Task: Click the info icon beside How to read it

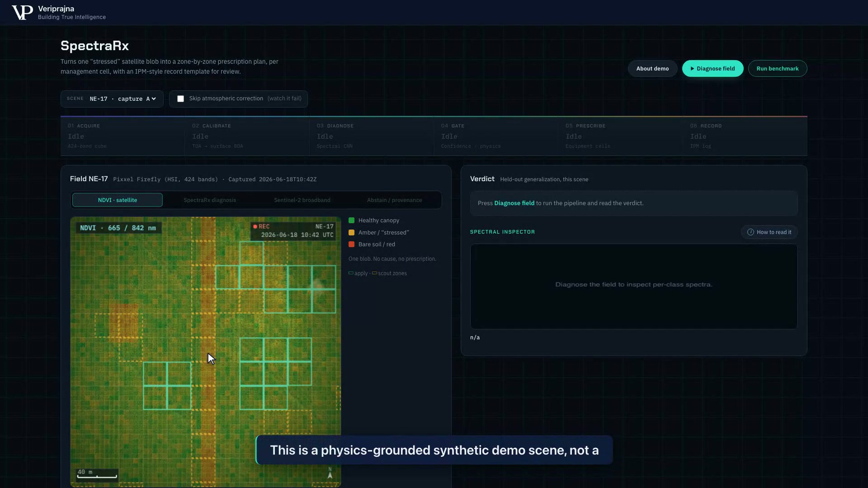Action: coord(750,232)
